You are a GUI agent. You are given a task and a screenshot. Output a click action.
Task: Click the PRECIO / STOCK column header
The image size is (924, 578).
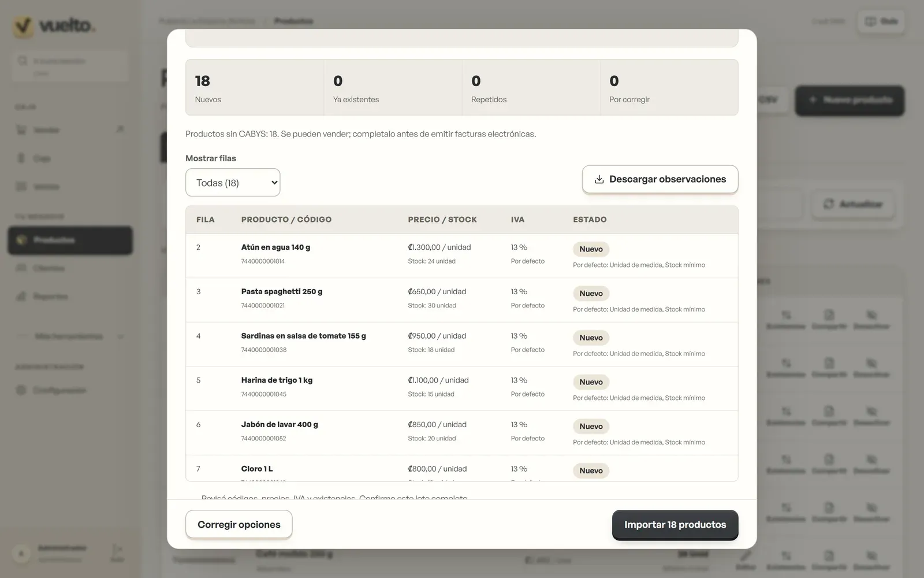click(442, 220)
